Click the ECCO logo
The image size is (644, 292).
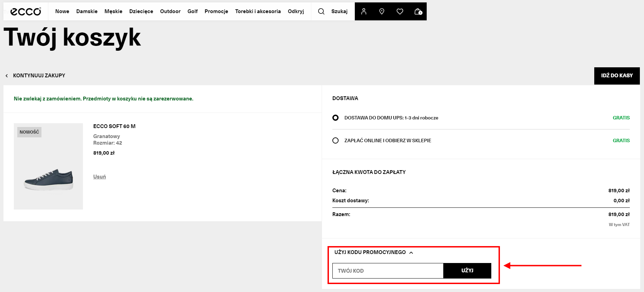tap(26, 11)
